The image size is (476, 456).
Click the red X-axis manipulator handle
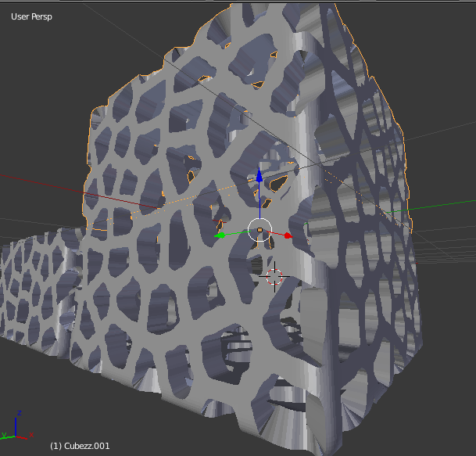coord(288,235)
